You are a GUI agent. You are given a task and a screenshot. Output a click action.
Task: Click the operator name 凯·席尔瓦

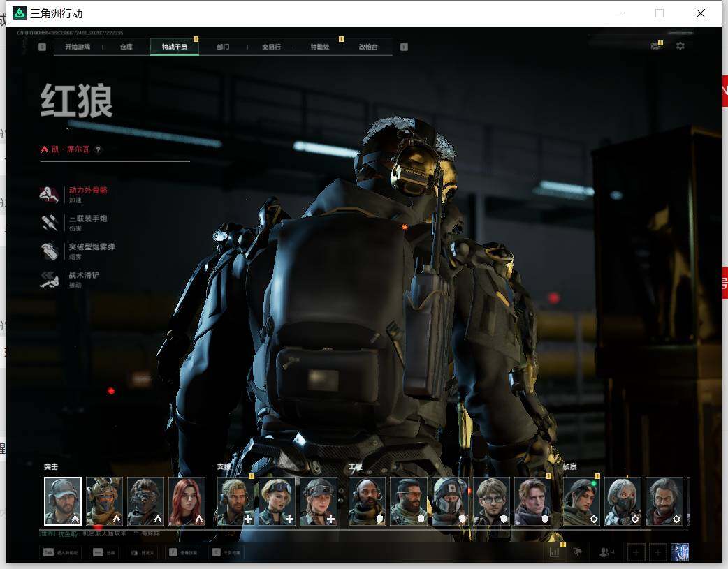click(x=71, y=149)
